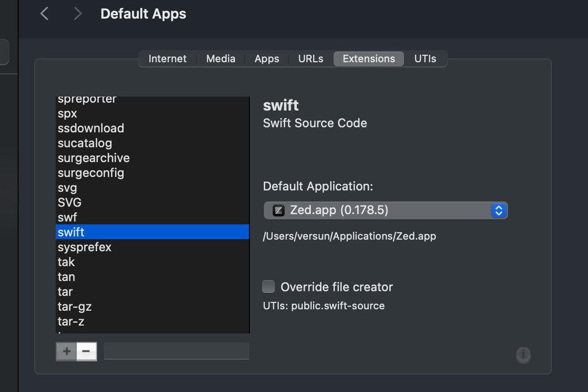Select surgeconfig extension row
The image size is (588, 392).
point(152,172)
